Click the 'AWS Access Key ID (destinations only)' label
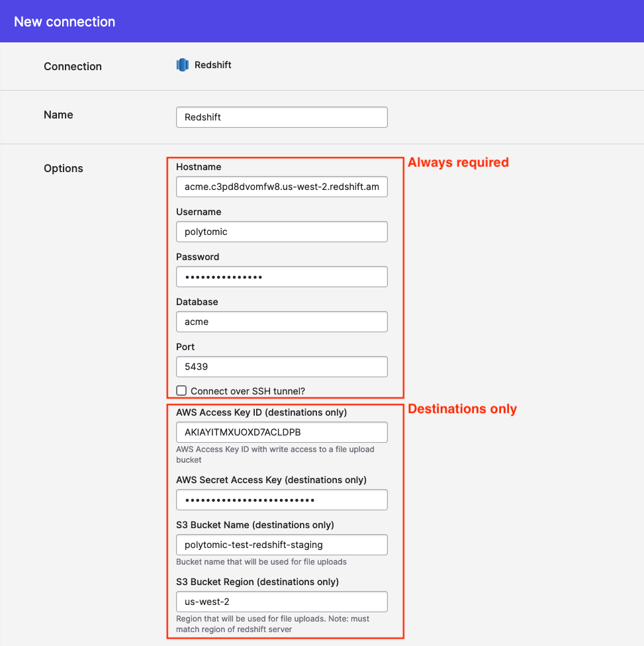This screenshot has height=646, width=644. (261, 412)
